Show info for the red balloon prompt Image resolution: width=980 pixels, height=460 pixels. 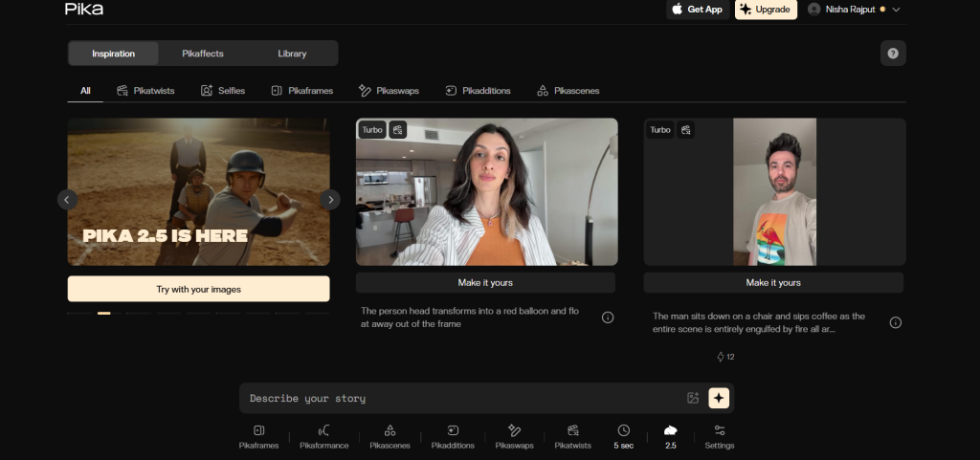(x=608, y=318)
